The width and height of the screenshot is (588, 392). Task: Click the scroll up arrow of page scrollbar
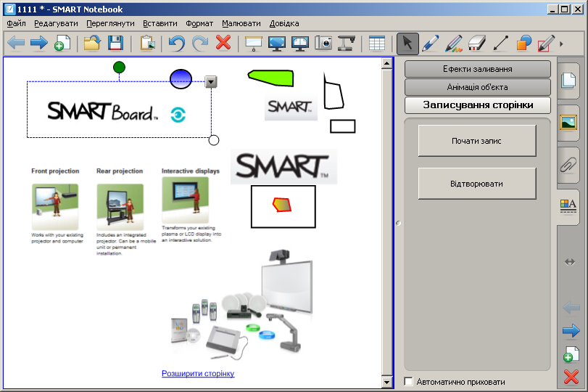point(387,63)
